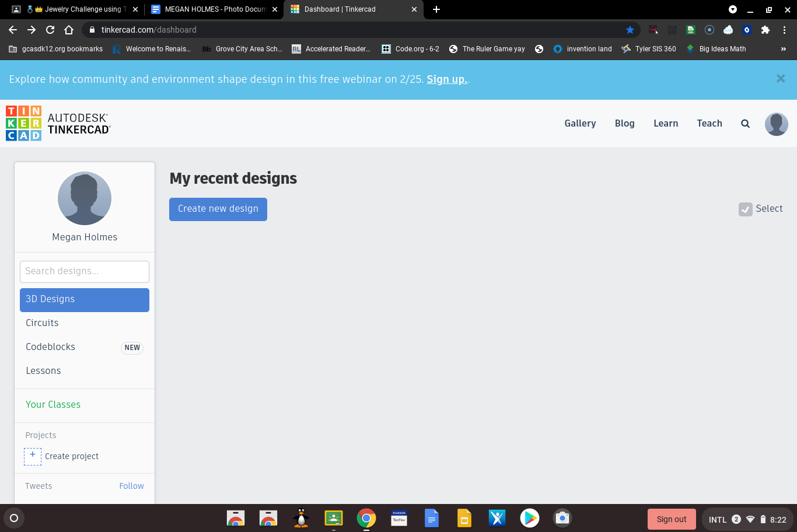Viewport: 797px width, 532px height.
Task: Open the profile avatar menu
Action: tap(776, 124)
